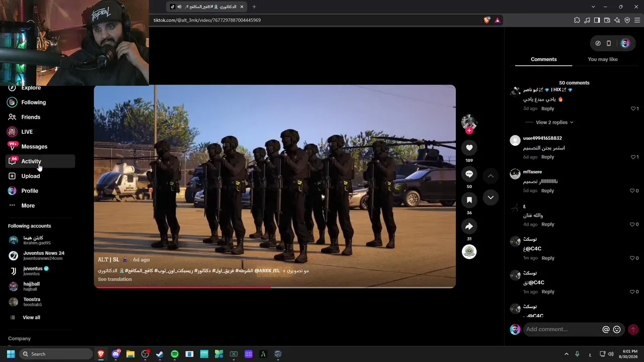Insert a mention with the @ icon

pos(606,329)
